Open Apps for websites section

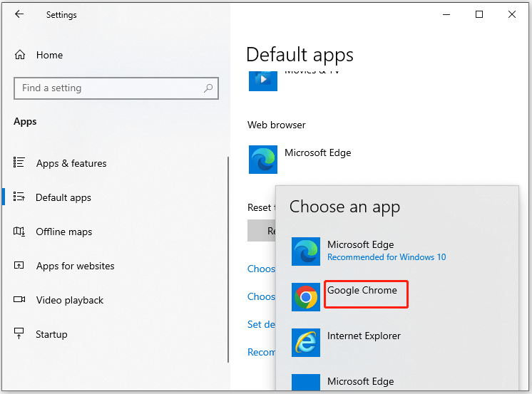coord(75,266)
